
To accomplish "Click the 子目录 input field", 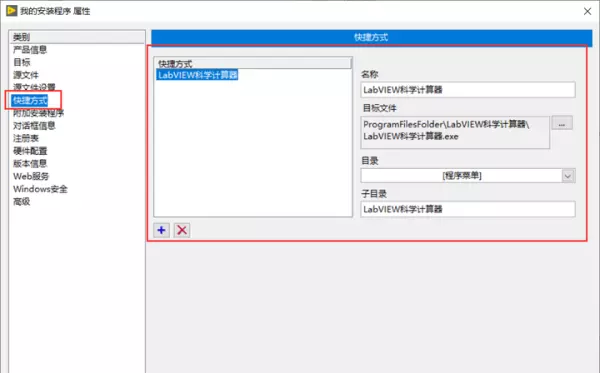I will point(468,209).
